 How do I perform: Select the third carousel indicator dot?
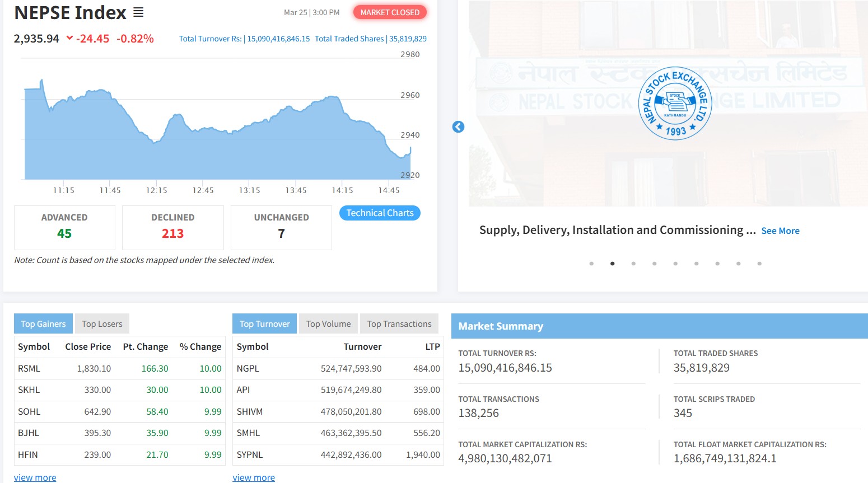click(x=633, y=264)
